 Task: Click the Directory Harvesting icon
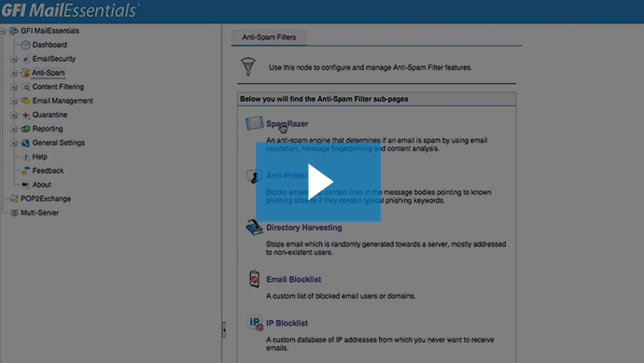coord(254,227)
